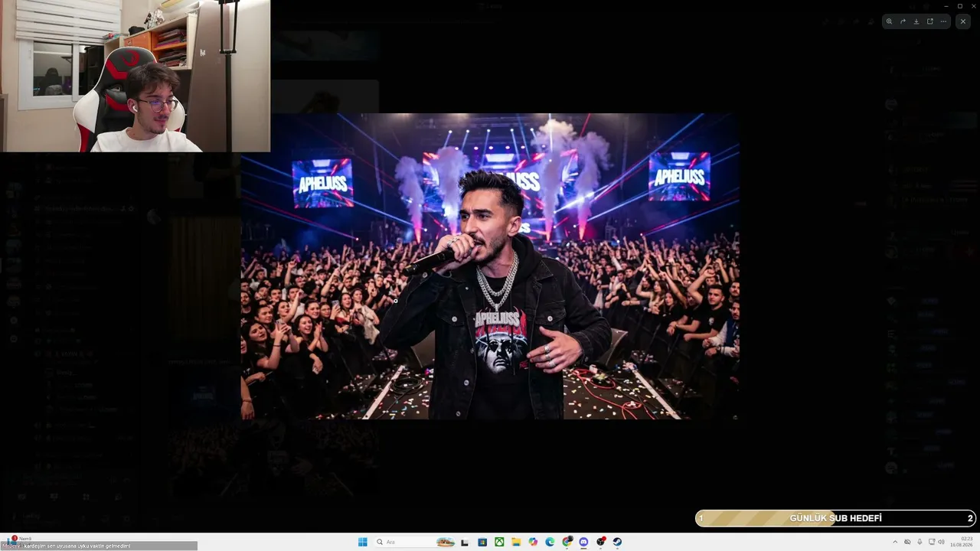The image size is (980, 551).
Task: Launch Copilot from the taskbar
Action: click(x=533, y=542)
